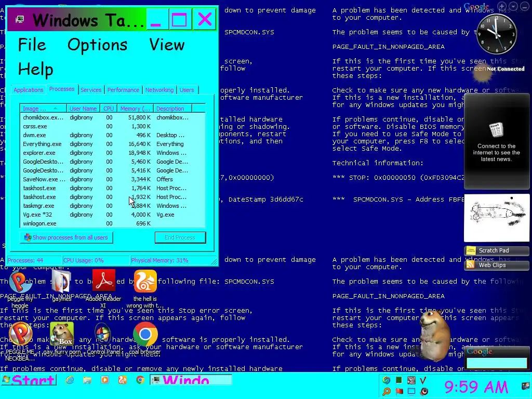Click the red V tray icon
The width and height of the screenshot is (532, 399).
[423, 380]
